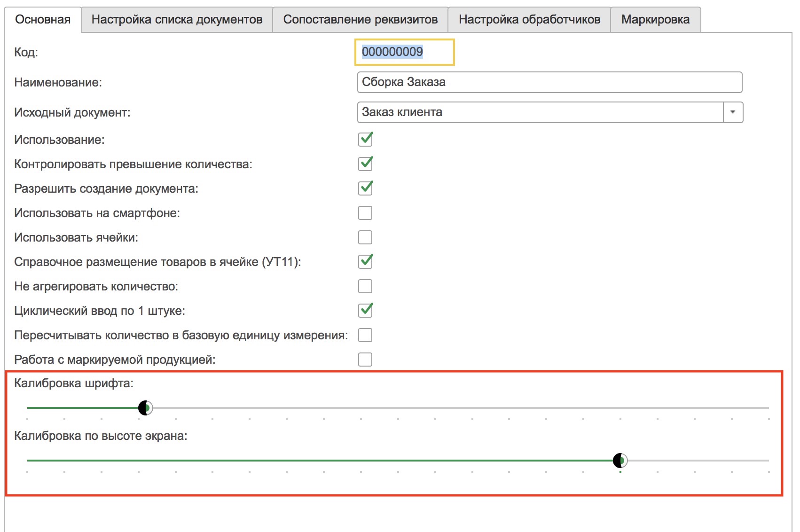Enable Пересчитывать количество в базовую единицу checkbox
This screenshot has width=800, height=532.
(x=365, y=335)
